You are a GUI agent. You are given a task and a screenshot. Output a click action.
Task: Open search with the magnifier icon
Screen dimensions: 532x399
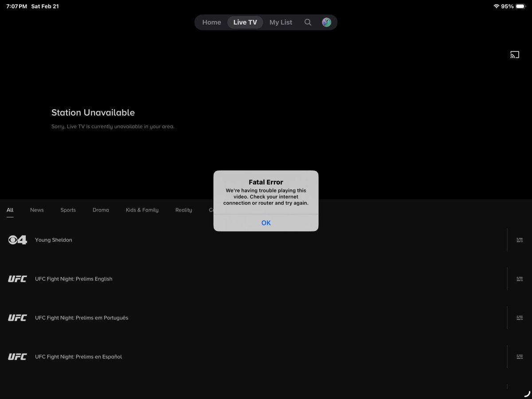coord(308,22)
